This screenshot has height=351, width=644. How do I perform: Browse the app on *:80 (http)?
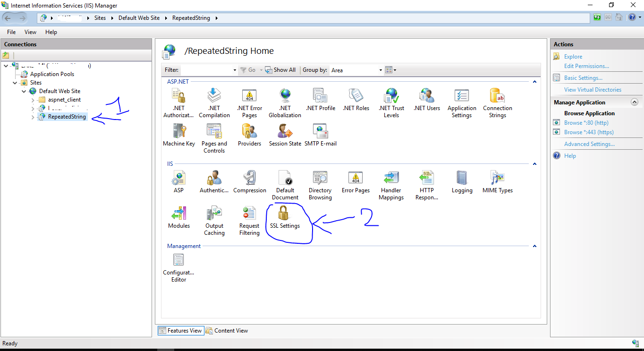point(586,123)
